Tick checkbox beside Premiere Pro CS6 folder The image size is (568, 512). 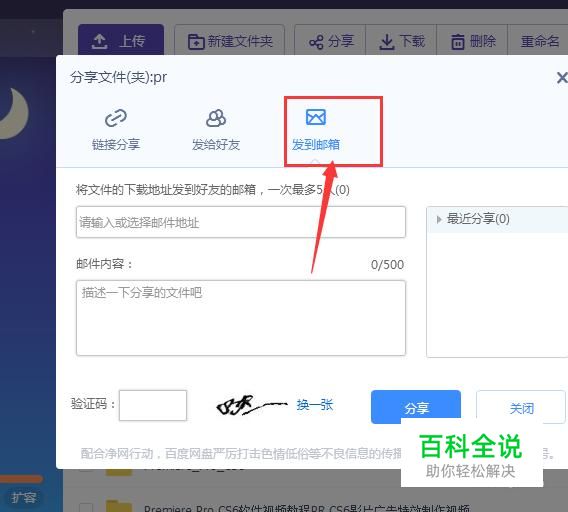pos(85,508)
